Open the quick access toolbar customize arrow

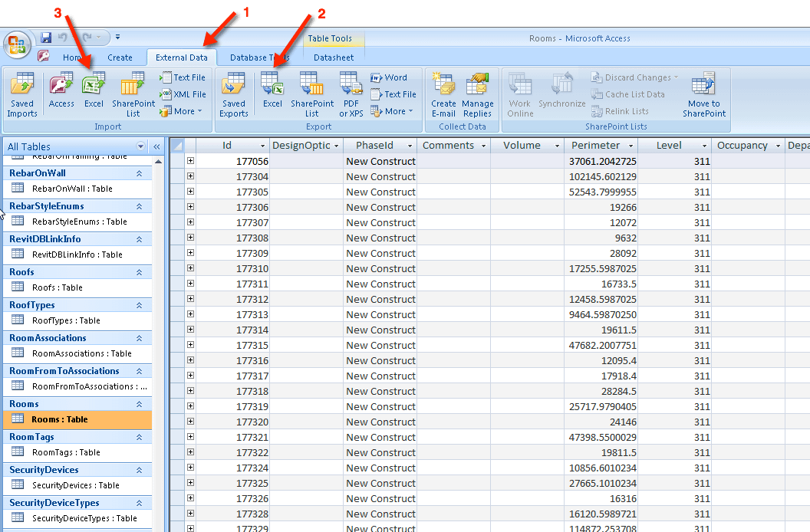[x=118, y=38]
